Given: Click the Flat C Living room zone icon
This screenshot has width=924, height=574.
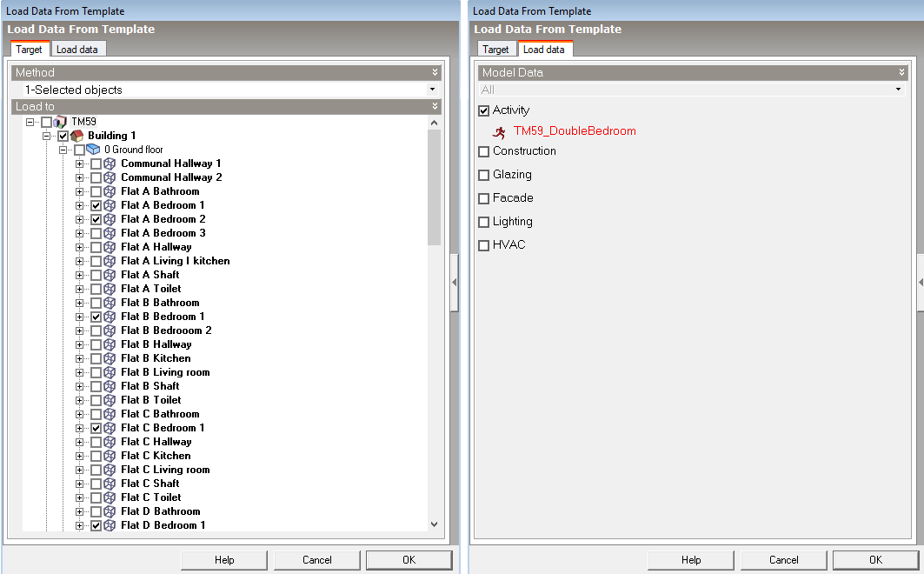Looking at the screenshot, I should point(110,470).
